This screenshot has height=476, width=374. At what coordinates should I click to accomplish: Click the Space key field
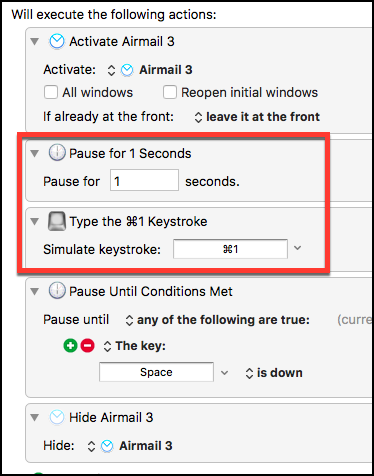156,372
